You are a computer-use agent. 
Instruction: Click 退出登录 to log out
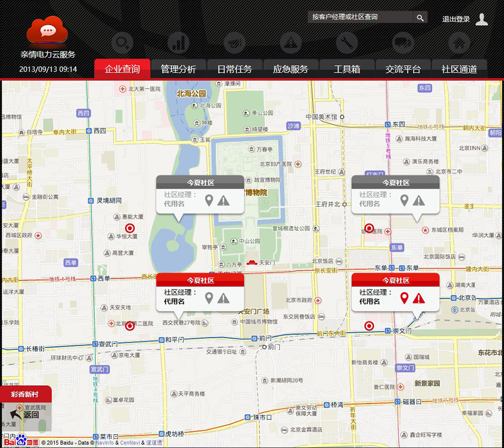coord(456,19)
